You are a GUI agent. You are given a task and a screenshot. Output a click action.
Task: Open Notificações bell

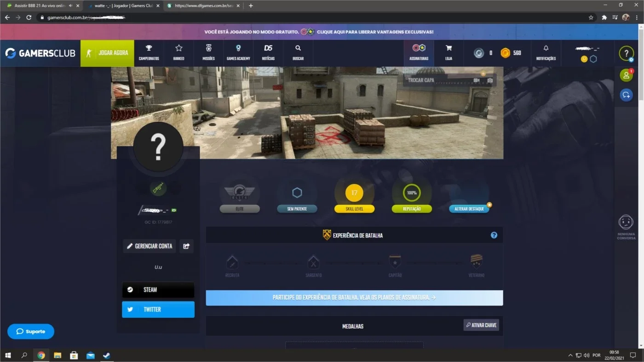546,53
